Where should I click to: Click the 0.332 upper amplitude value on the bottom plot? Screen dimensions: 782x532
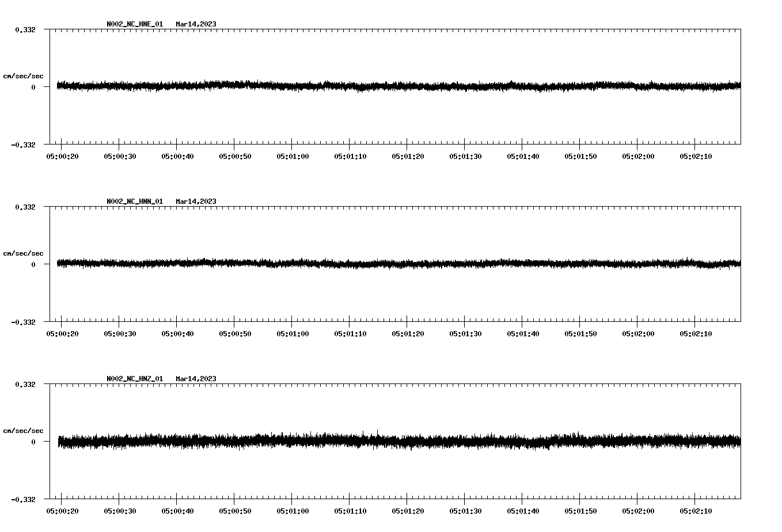[26, 384]
